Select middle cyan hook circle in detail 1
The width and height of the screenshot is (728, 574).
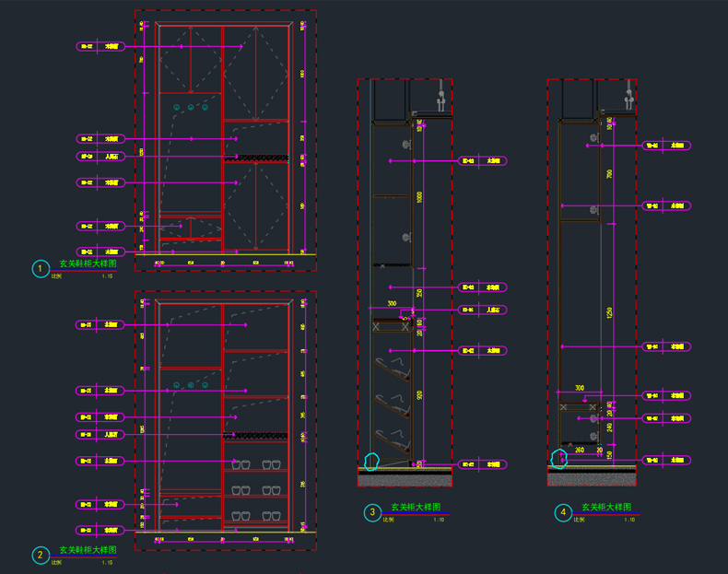(x=191, y=107)
